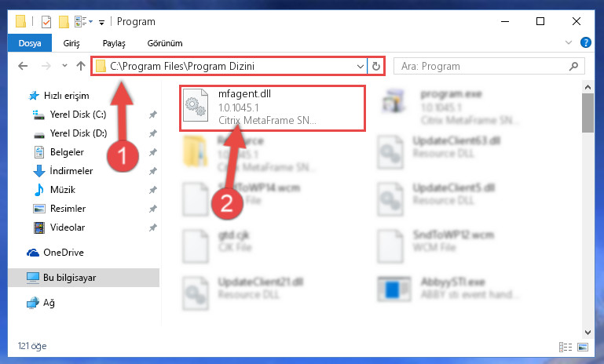
Task: Switch to large thumbnails view icon
Action: 583,347
